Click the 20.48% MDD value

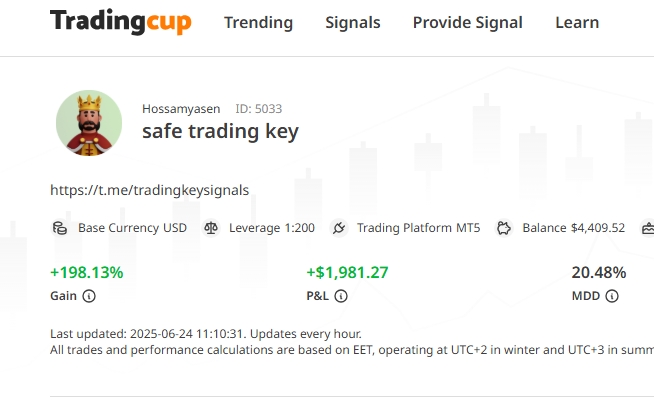[598, 272]
